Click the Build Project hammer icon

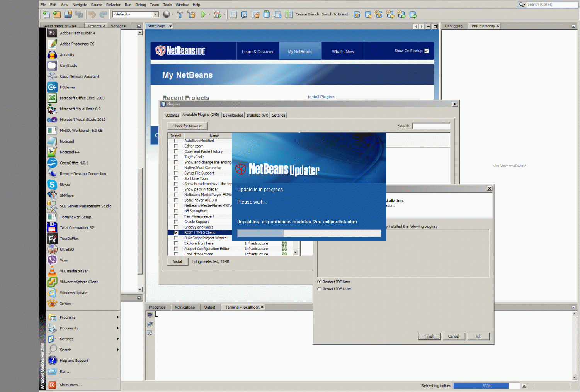(x=180, y=15)
